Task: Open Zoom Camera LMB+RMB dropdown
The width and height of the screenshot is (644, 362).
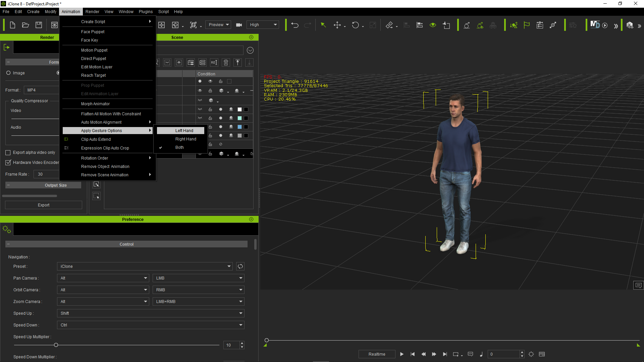Action: click(199, 302)
